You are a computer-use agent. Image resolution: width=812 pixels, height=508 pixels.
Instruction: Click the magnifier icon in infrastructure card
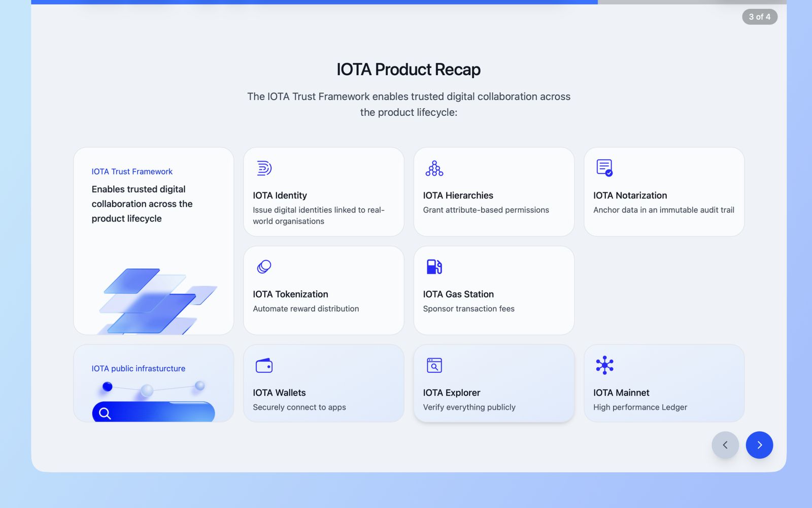pos(105,414)
